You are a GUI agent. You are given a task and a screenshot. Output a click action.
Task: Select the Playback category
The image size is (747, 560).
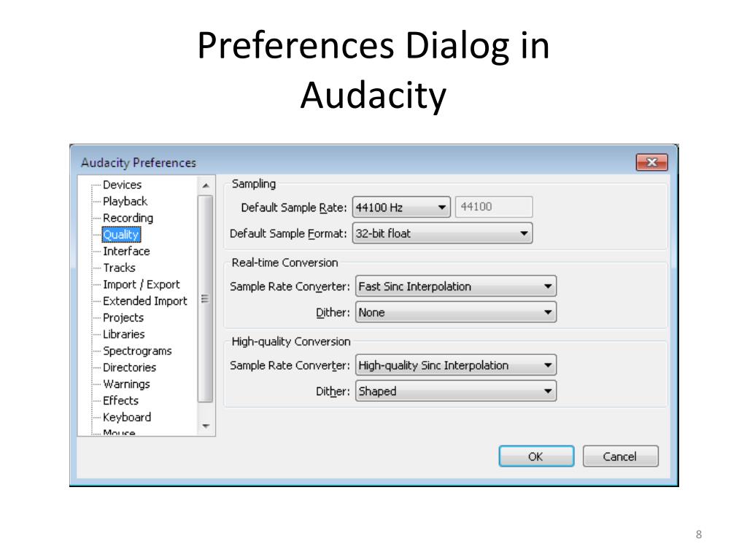pyautogui.click(x=125, y=201)
